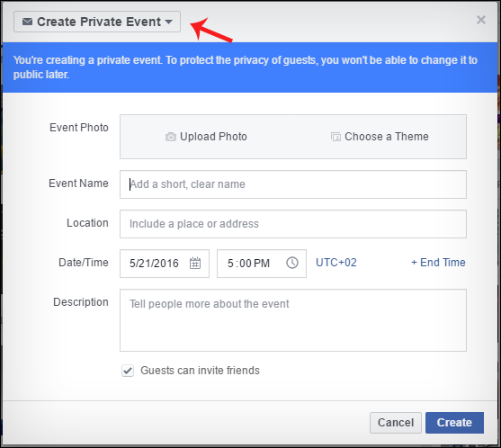
Task: Click the theme gallery icon
Action: (x=335, y=137)
